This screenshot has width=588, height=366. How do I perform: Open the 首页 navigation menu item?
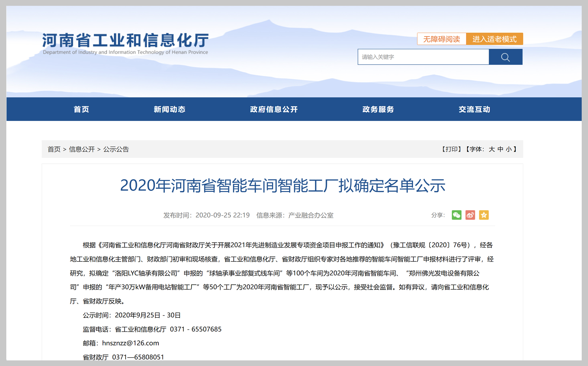click(81, 109)
